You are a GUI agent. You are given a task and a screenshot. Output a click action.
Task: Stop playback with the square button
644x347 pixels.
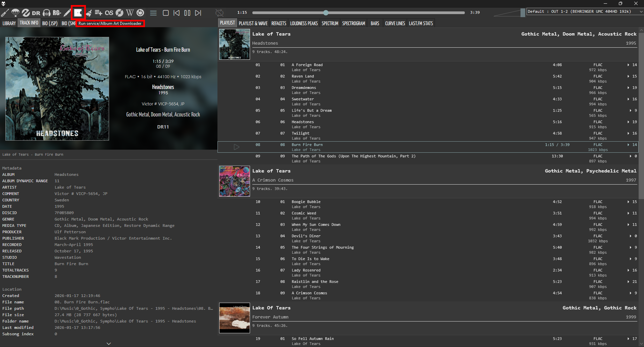(166, 13)
